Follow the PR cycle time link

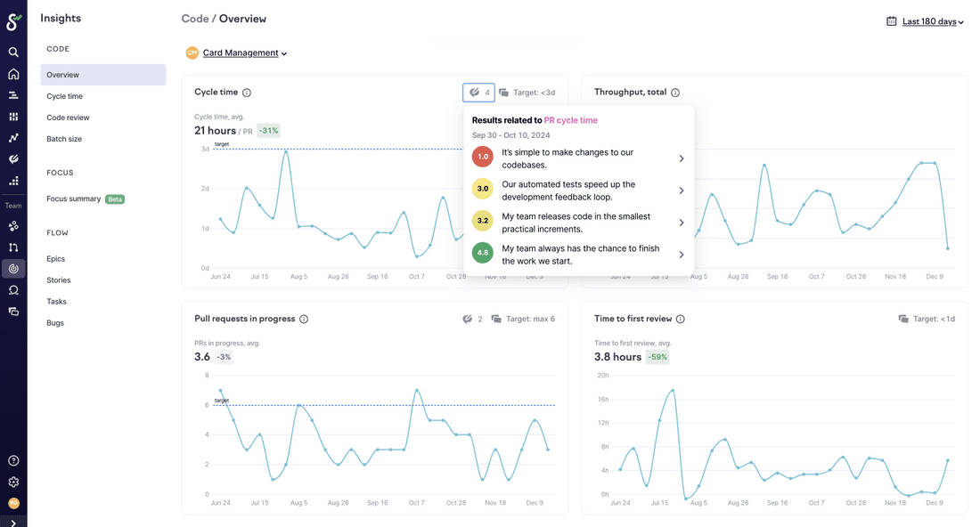(570, 120)
